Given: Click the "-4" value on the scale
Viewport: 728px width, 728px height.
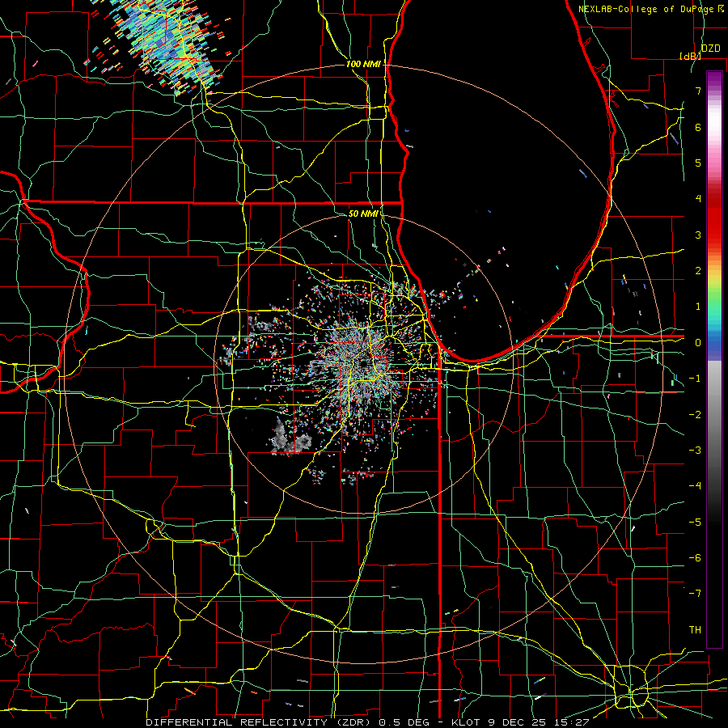Looking at the screenshot, I should (695, 486).
